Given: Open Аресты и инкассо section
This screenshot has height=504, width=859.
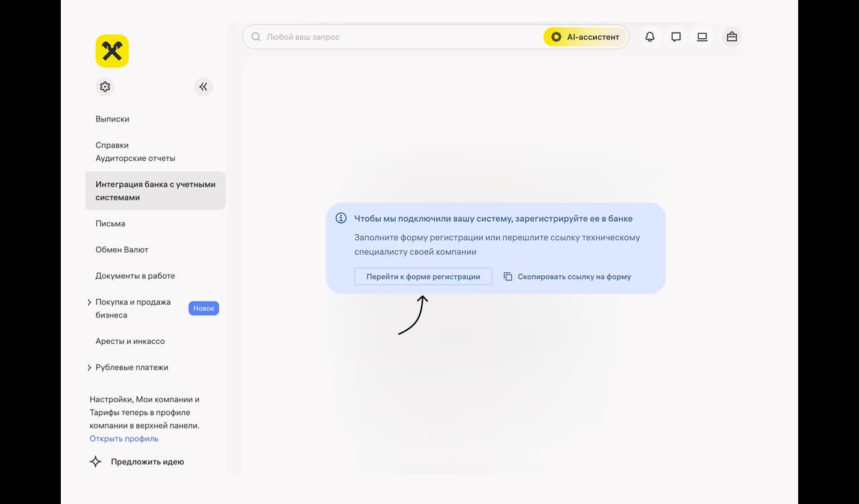Looking at the screenshot, I should 130,341.
